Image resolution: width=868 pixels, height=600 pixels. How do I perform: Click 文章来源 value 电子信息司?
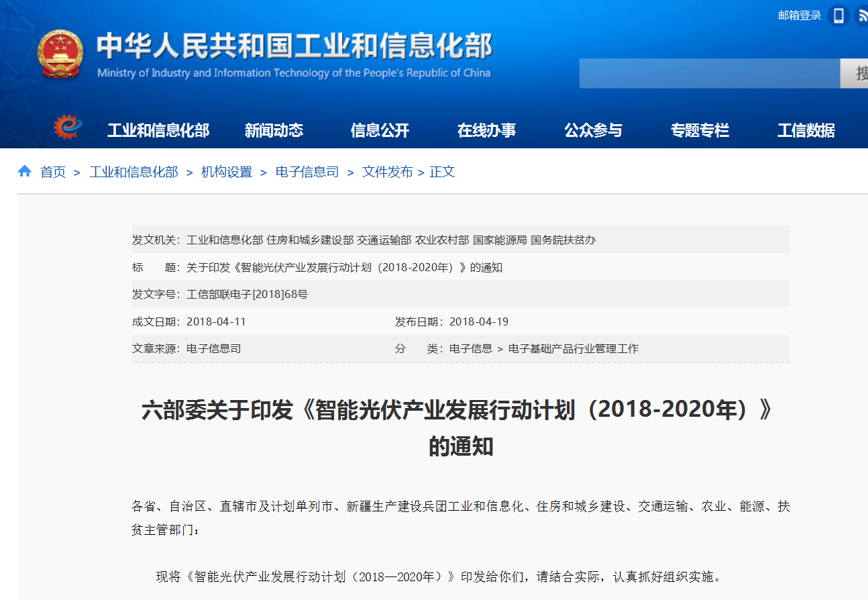coord(213,348)
